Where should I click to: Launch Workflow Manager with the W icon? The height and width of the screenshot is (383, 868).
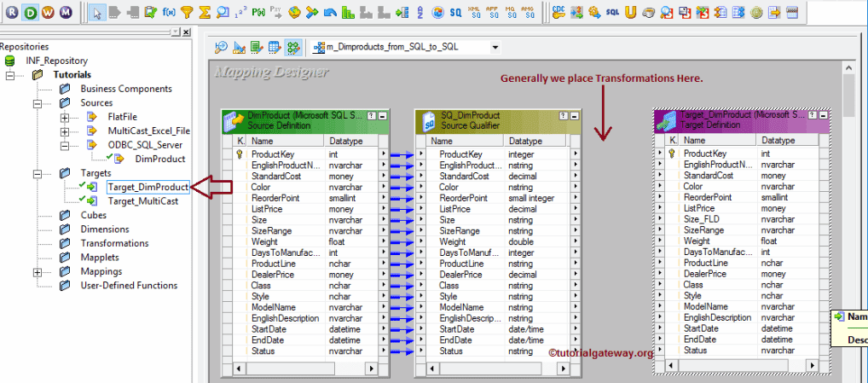[49, 12]
